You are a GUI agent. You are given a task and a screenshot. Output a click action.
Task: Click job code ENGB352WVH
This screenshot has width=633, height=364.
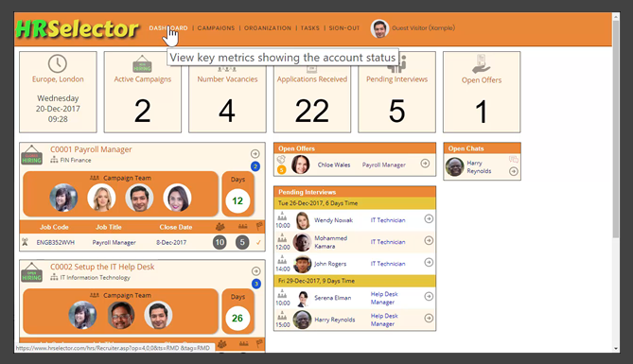coord(55,243)
